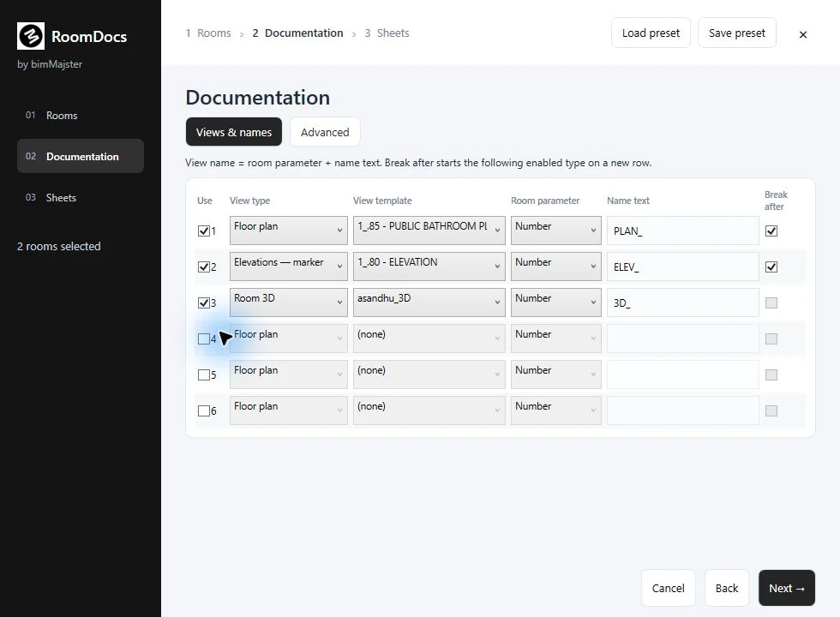Open the Elevations — marker view type dropdown
The image size is (840, 617).
288,267
